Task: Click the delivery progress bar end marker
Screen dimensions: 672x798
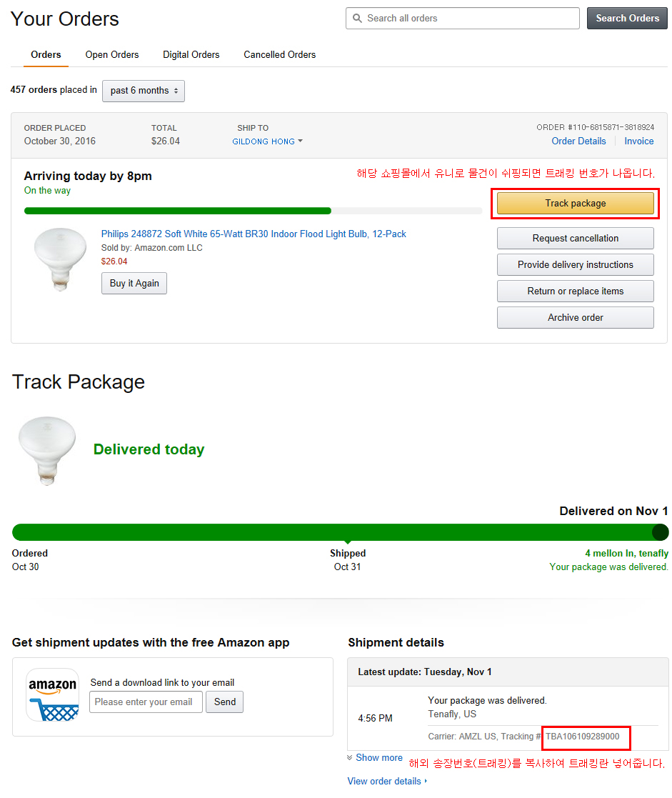Action: click(x=661, y=532)
